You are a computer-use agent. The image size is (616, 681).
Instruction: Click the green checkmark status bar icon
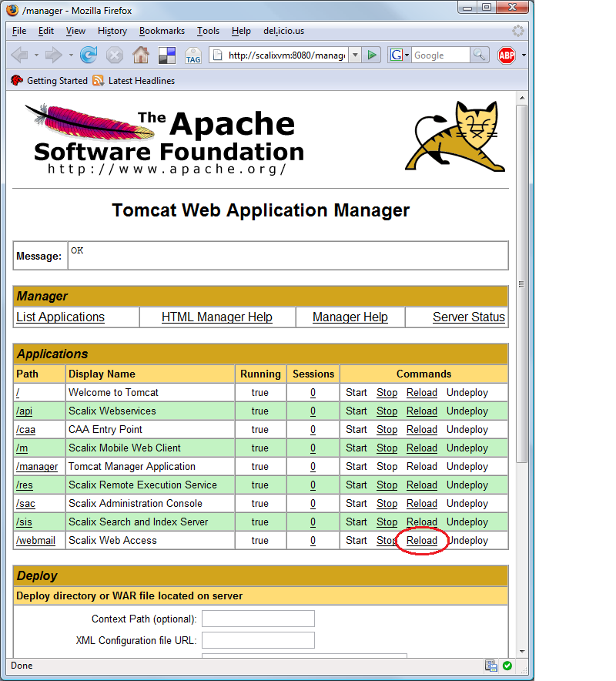click(507, 666)
